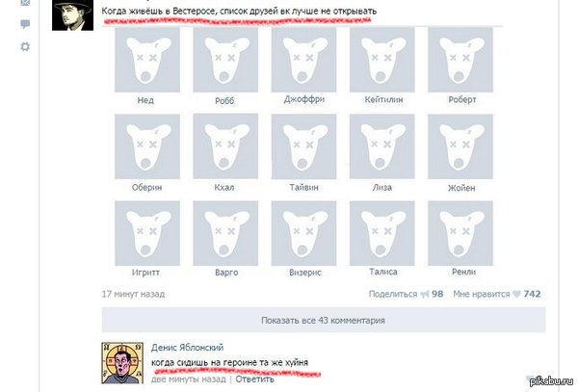Click the Игритт friend name
The image size is (578, 392).
[x=145, y=273]
